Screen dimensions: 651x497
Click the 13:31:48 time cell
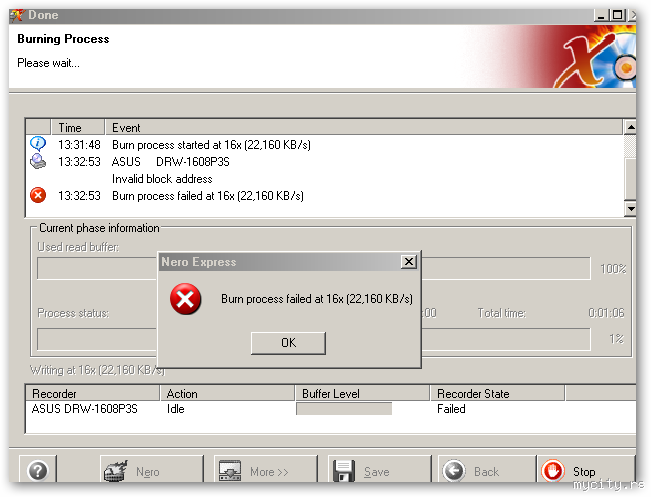(79, 145)
